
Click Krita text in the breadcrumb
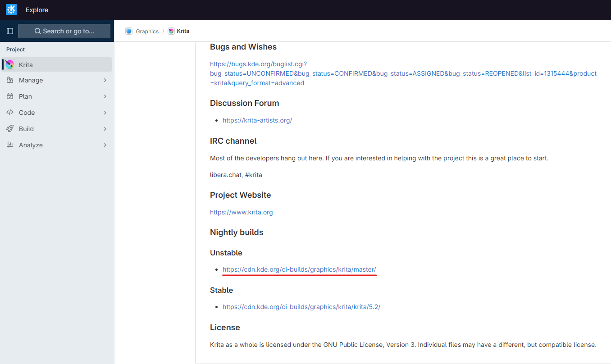(x=183, y=31)
